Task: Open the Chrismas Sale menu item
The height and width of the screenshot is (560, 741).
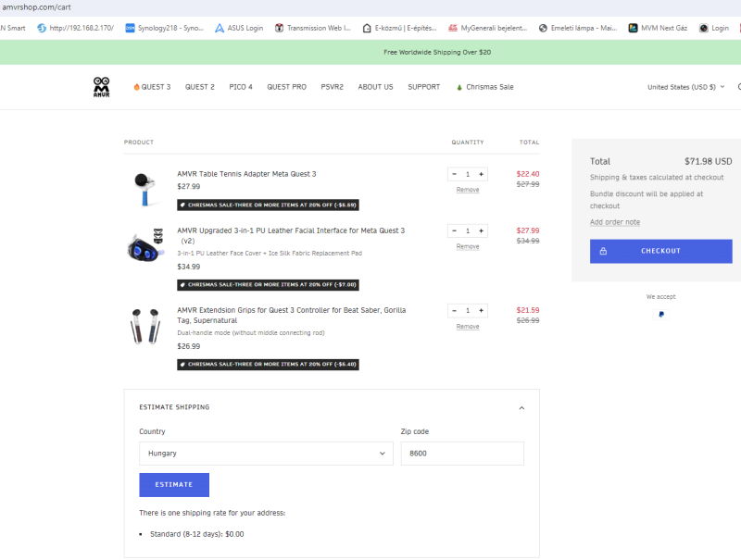Action: (484, 87)
